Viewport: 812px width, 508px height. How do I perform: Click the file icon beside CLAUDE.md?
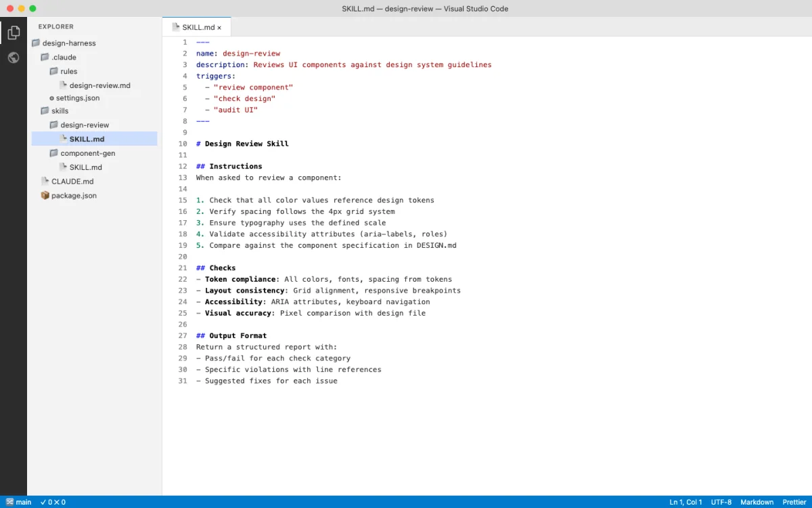pos(45,181)
